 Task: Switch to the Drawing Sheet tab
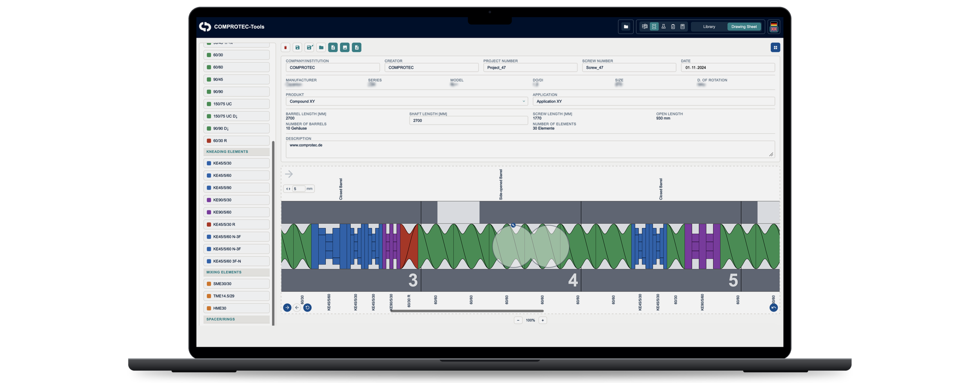click(x=744, y=27)
